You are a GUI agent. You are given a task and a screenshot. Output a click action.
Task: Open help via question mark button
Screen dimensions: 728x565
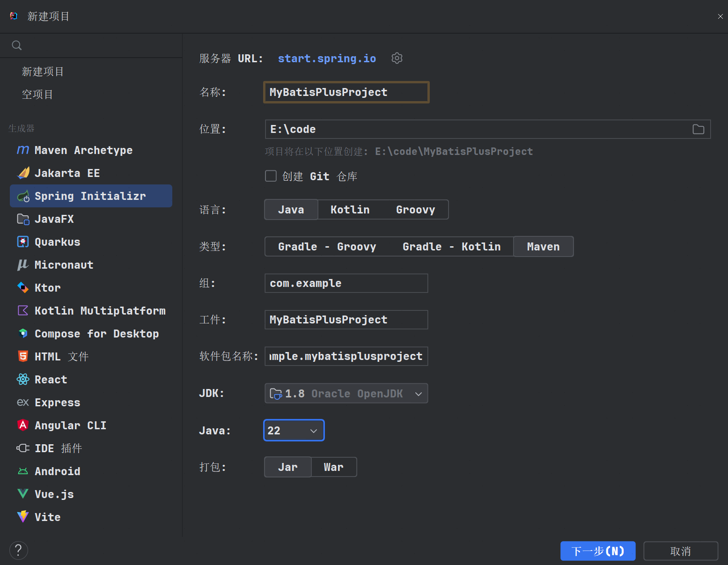pos(18,550)
